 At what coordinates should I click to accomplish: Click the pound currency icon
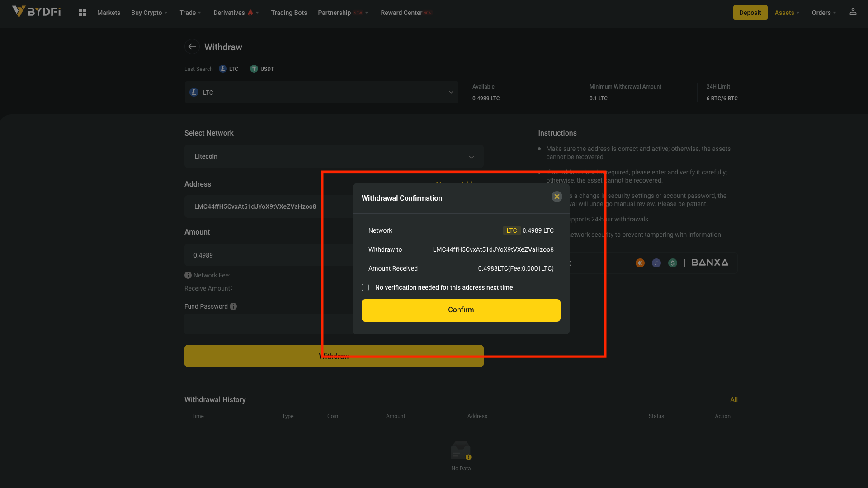(x=656, y=263)
